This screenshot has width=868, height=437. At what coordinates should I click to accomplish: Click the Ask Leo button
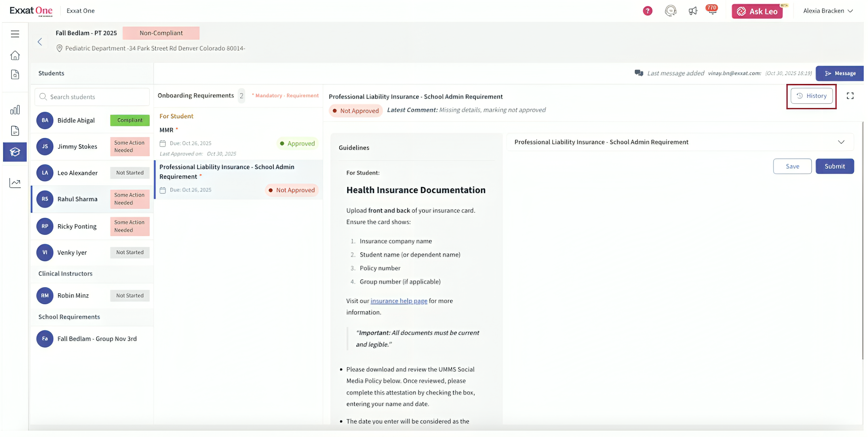(757, 11)
